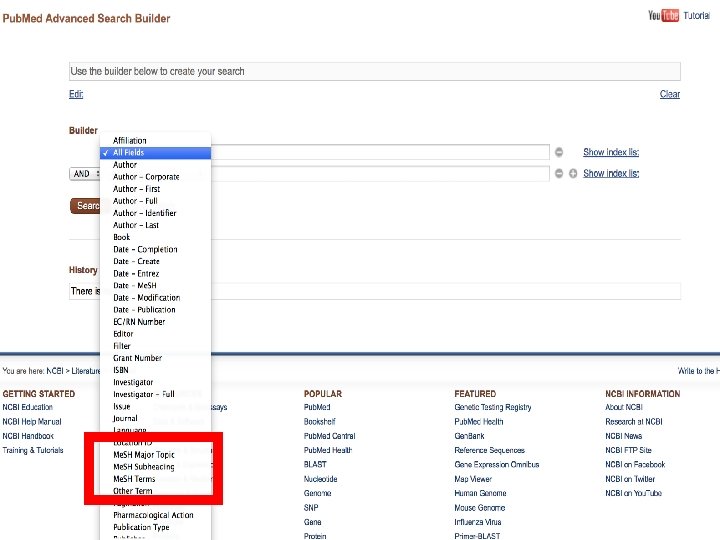Image resolution: width=720 pixels, height=540 pixels.
Task: Open PubMed Central link under Popular
Action: pyautogui.click(x=330, y=436)
